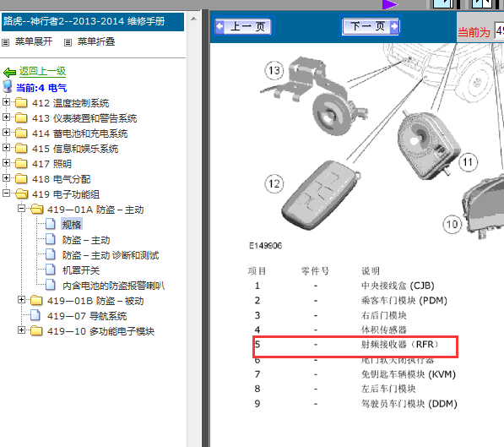Click folder icon of 415 信息和娱乐系统
504x447 pixels.
[x=21, y=148]
